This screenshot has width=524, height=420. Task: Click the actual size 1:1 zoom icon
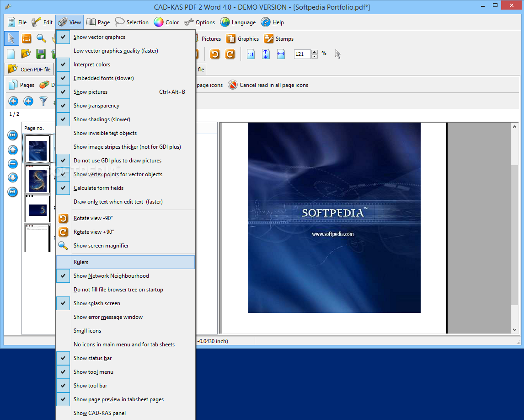point(251,54)
